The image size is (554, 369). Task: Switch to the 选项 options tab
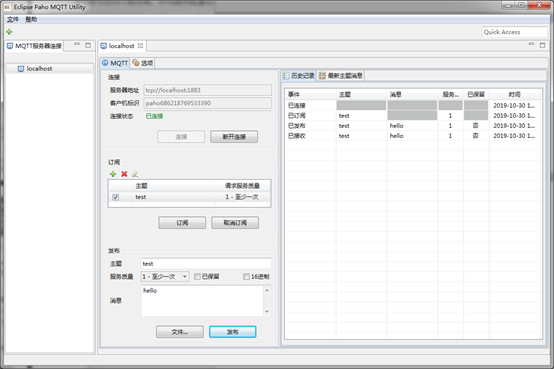pos(143,63)
